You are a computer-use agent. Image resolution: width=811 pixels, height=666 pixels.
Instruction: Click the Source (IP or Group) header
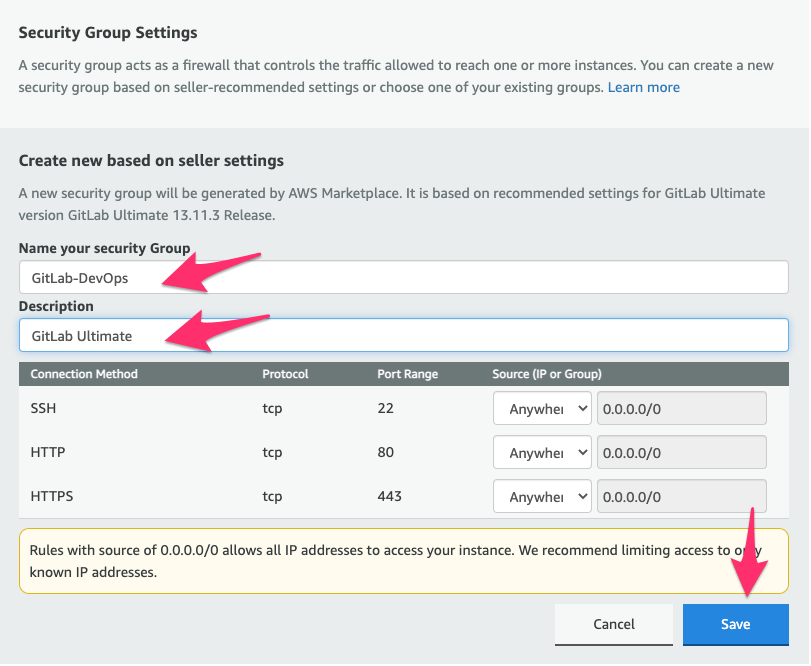(x=546, y=374)
